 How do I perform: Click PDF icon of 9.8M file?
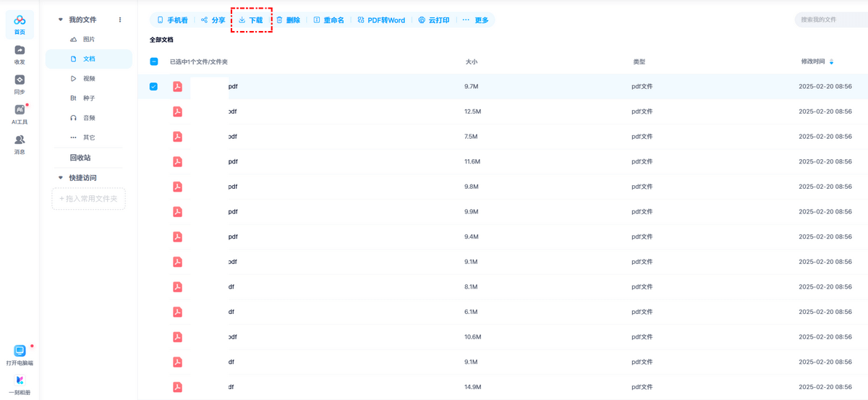(177, 187)
